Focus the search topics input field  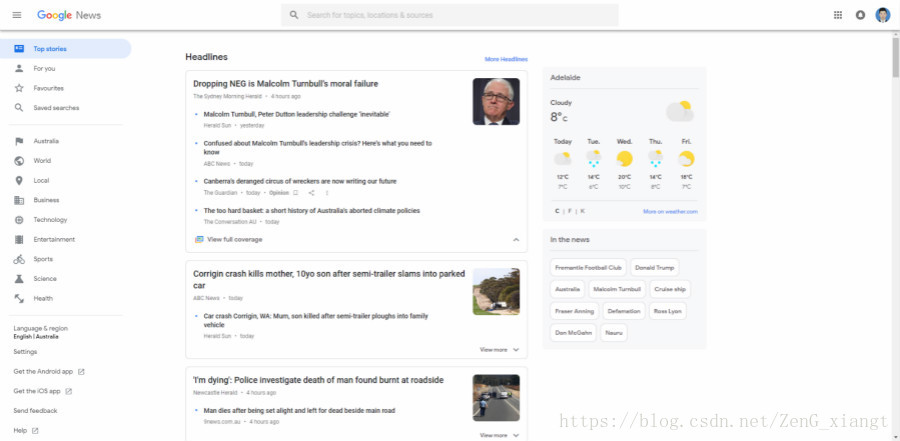pos(449,15)
